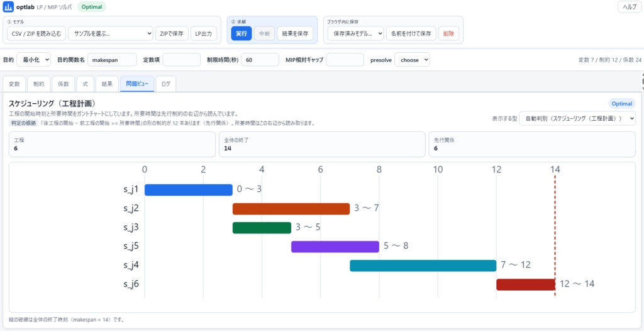This screenshot has height=331, width=644.
Task: Switch to the ログ tab
Action: 166,84
